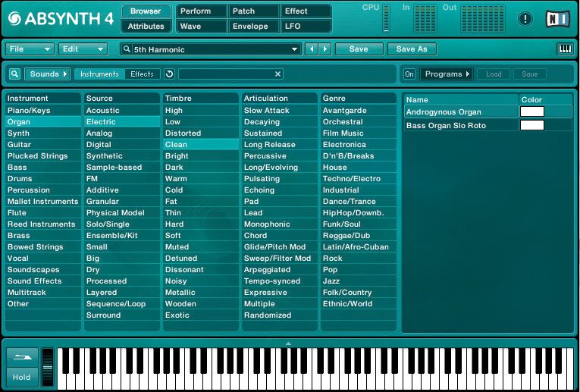Click the sustain pedal icon button
The width and height of the screenshot is (580, 392).
tap(22, 357)
